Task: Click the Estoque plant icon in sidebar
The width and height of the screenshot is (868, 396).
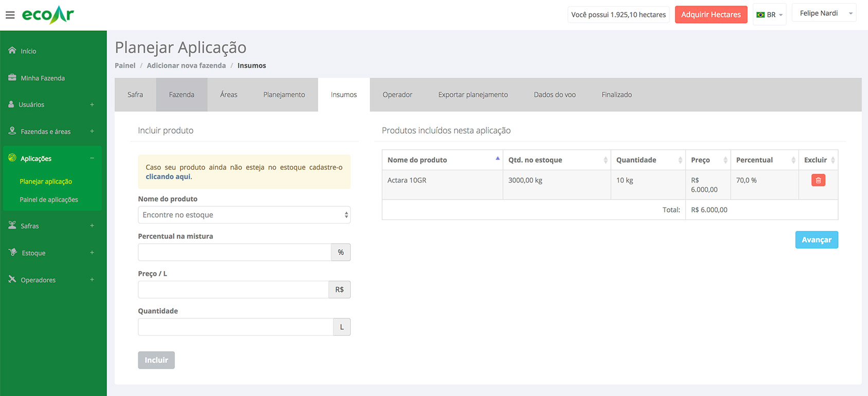Action: tap(13, 253)
